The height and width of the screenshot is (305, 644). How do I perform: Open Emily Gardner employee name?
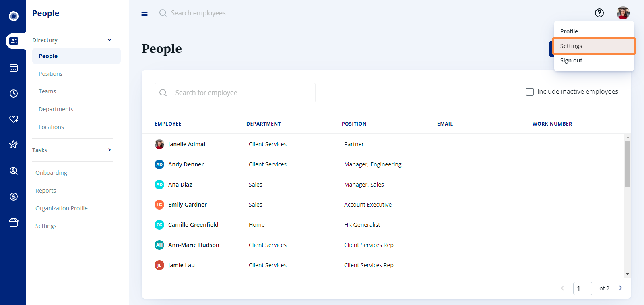pos(188,205)
